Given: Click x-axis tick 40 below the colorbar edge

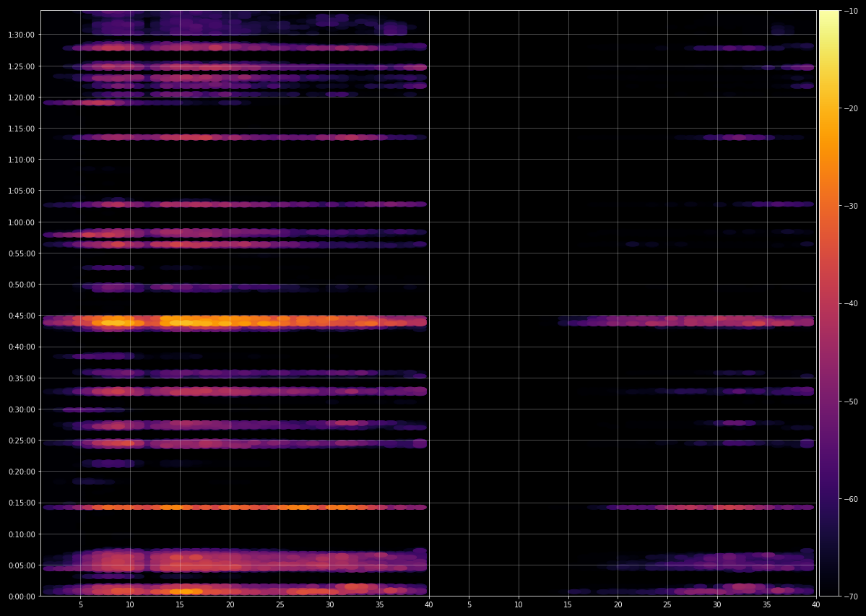Looking at the screenshot, I should point(816,604).
